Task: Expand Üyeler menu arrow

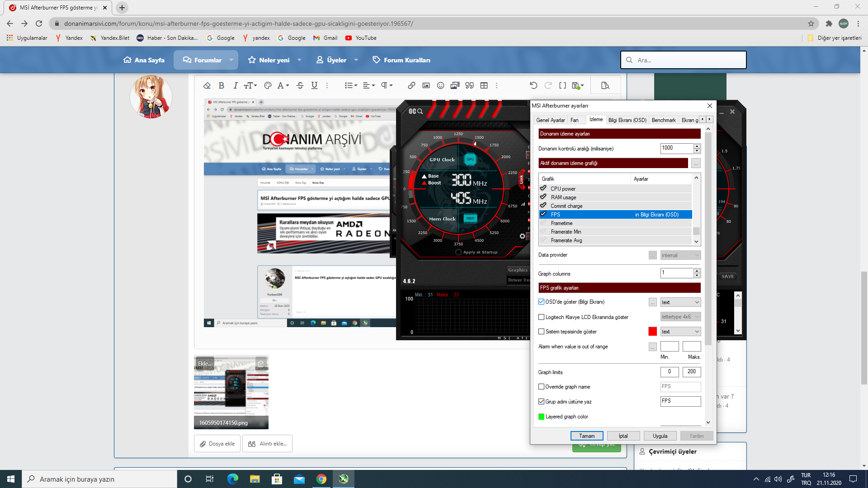Action: [x=356, y=60]
